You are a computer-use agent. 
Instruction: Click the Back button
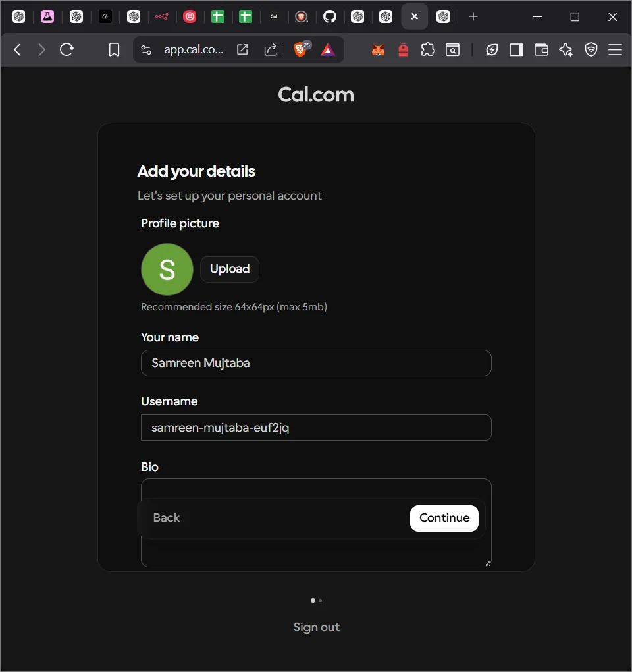tap(167, 518)
